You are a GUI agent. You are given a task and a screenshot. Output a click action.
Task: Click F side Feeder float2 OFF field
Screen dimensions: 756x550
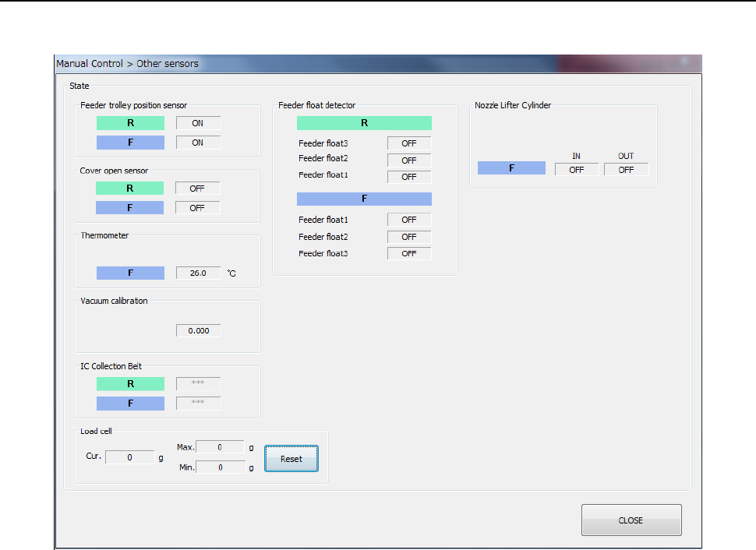(x=409, y=237)
